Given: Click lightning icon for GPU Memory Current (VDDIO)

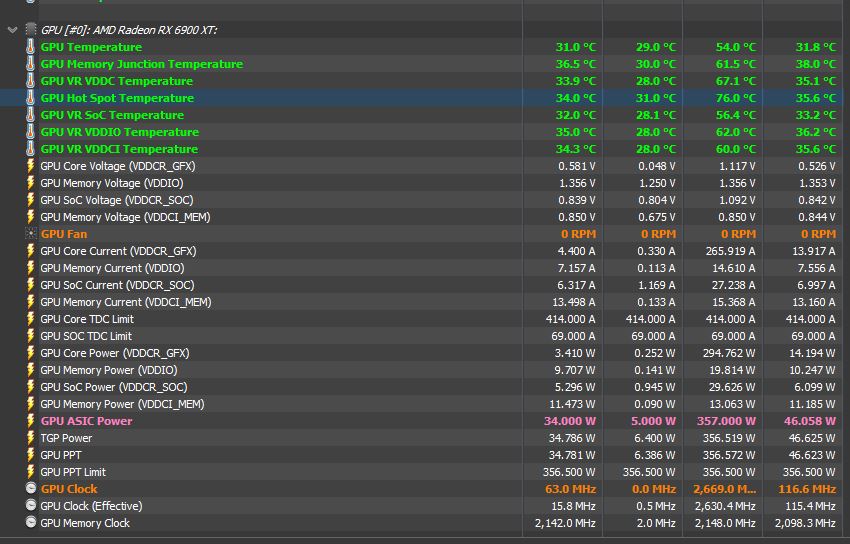Looking at the screenshot, I should [x=31, y=268].
